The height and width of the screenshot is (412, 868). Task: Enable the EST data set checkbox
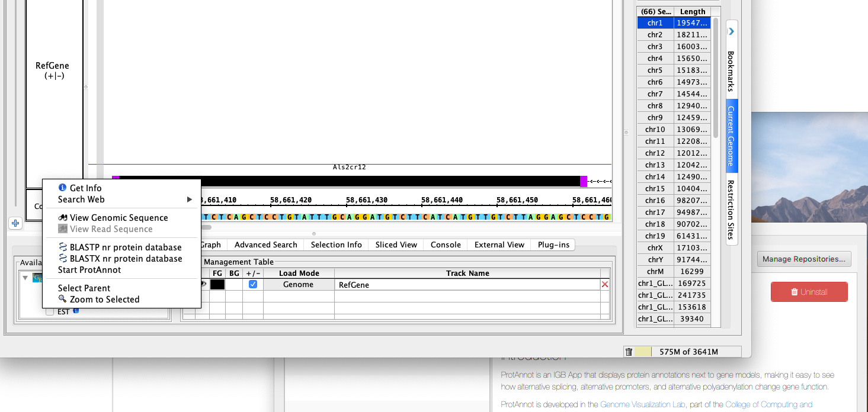50,311
